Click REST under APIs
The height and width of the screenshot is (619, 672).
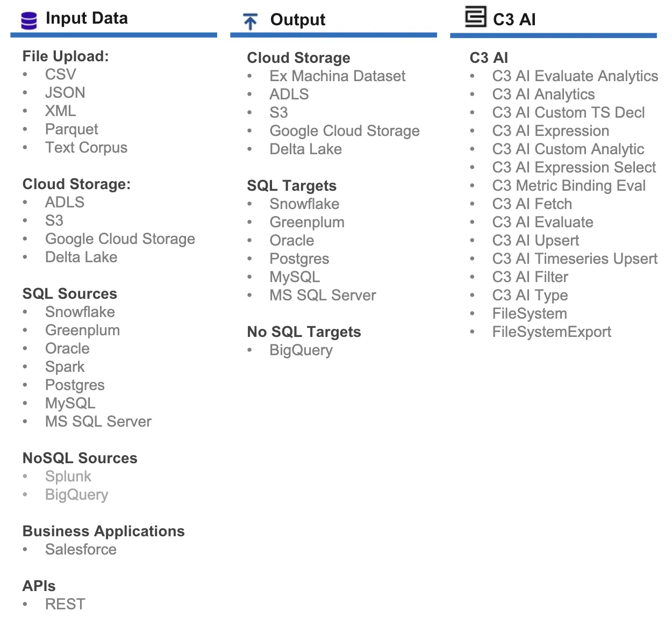coord(65,604)
